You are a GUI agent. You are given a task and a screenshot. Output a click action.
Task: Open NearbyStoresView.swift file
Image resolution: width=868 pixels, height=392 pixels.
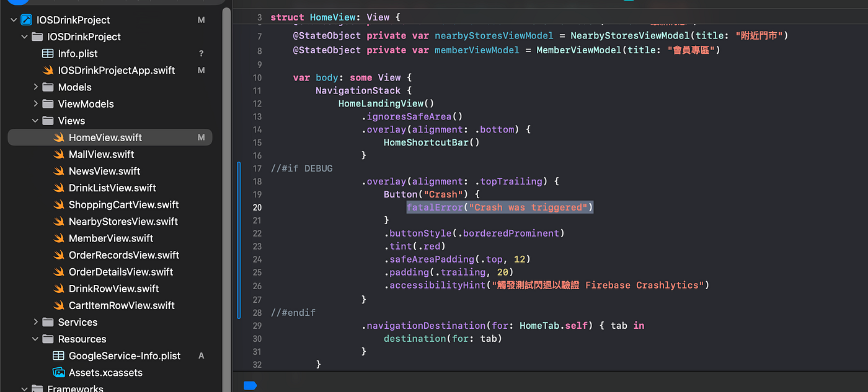click(123, 221)
